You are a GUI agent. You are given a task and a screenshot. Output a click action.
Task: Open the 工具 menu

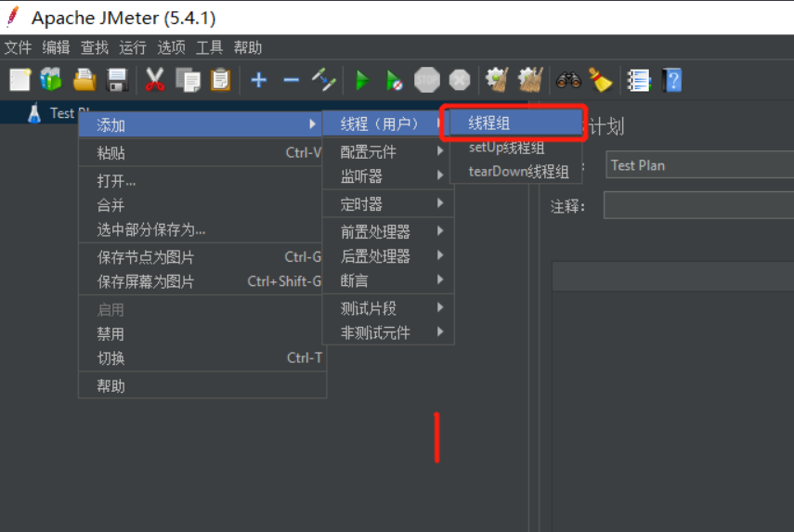point(209,48)
